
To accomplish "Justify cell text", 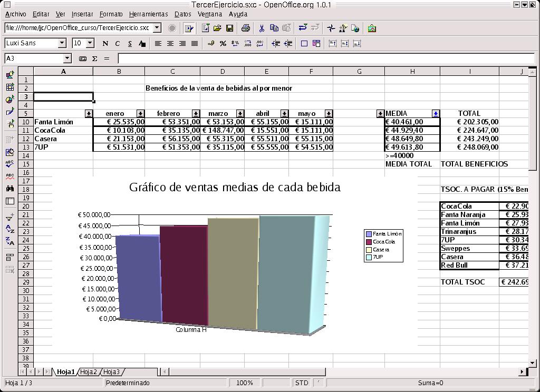I will (x=195, y=43).
